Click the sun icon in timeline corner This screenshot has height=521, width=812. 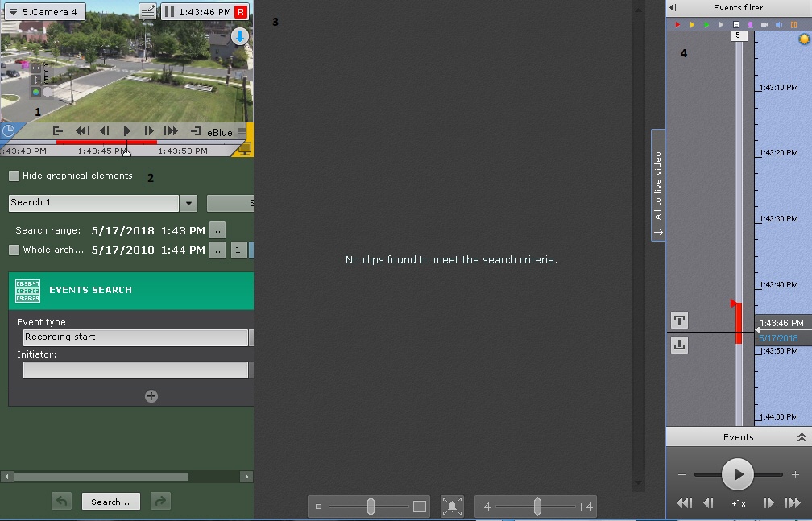click(x=803, y=39)
